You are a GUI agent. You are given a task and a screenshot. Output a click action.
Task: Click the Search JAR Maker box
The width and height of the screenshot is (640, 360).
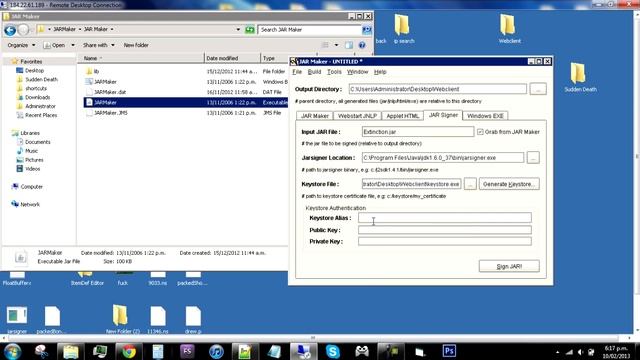pyautogui.click(x=309, y=30)
